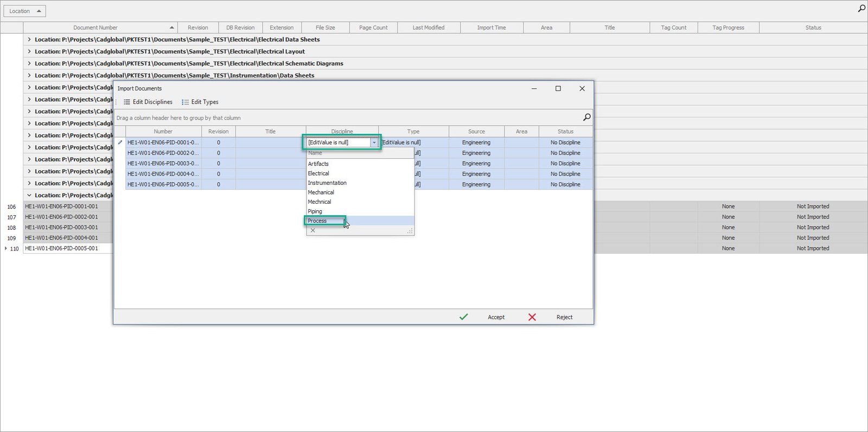Click the Edit Disciplines list icon
Screen dimensions: 868x432
[x=127, y=102]
